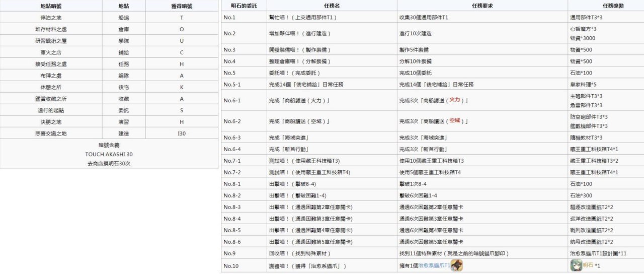Click the 停泊之地 cell
The width and height of the screenshot is (644, 275).
(x=51, y=18)
